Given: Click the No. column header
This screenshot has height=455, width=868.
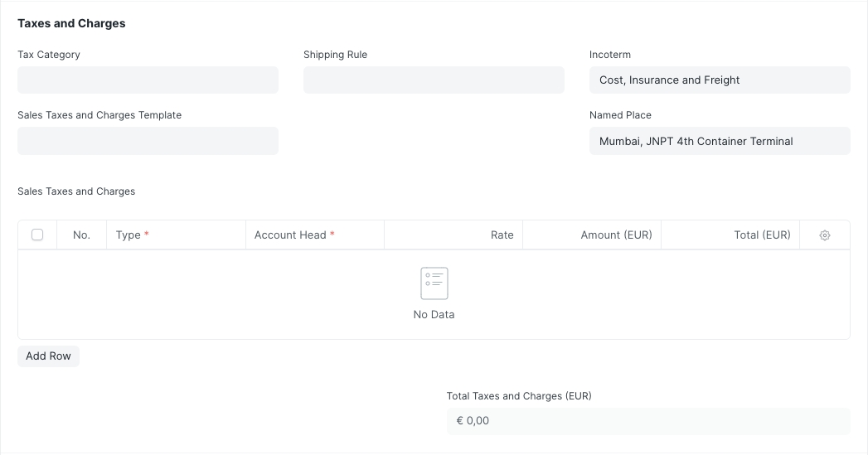Looking at the screenshot, I should [81, 235].
